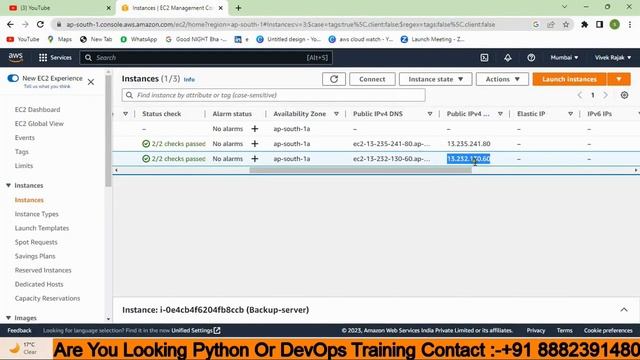The image size is (640, 360).
Task: Focus the Find instance filter field
Action: pos(273,95)
